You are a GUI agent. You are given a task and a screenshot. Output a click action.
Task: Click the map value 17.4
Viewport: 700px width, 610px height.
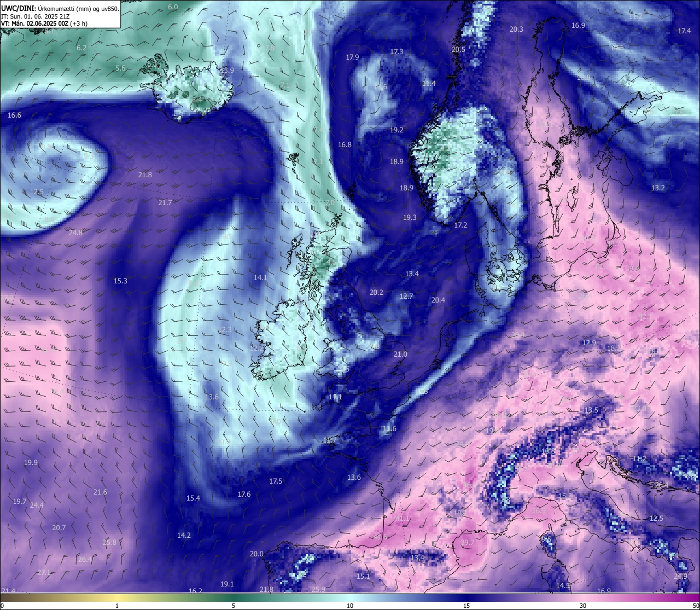684,31
